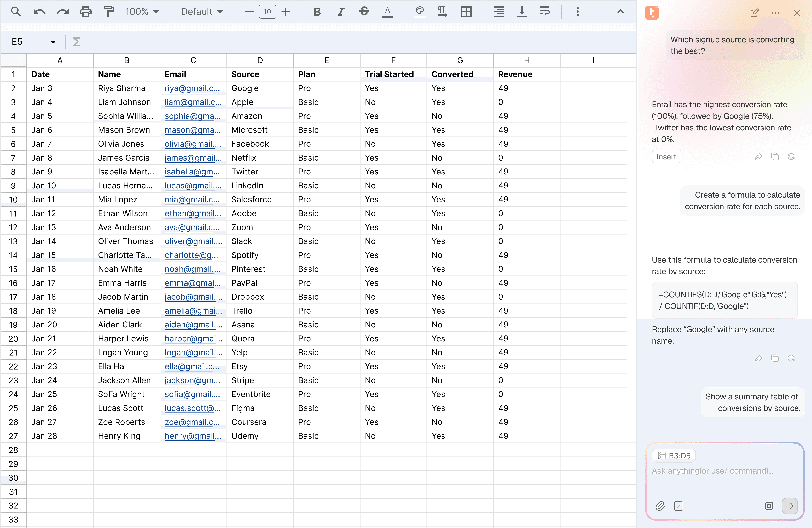Expand the E5 name box dropdown
Screen dimensions: 812x528
click(53, 42)
